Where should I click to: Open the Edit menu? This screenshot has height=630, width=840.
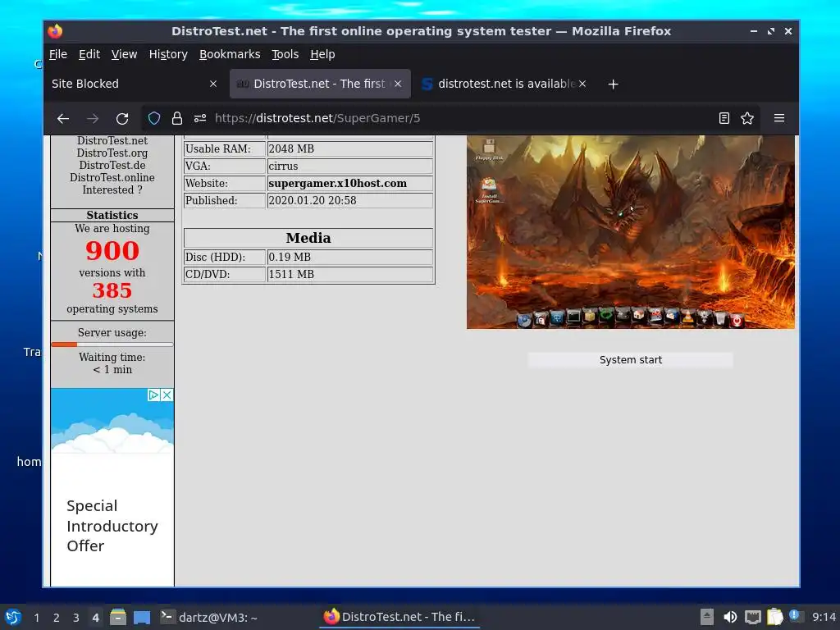pos(89,55)
